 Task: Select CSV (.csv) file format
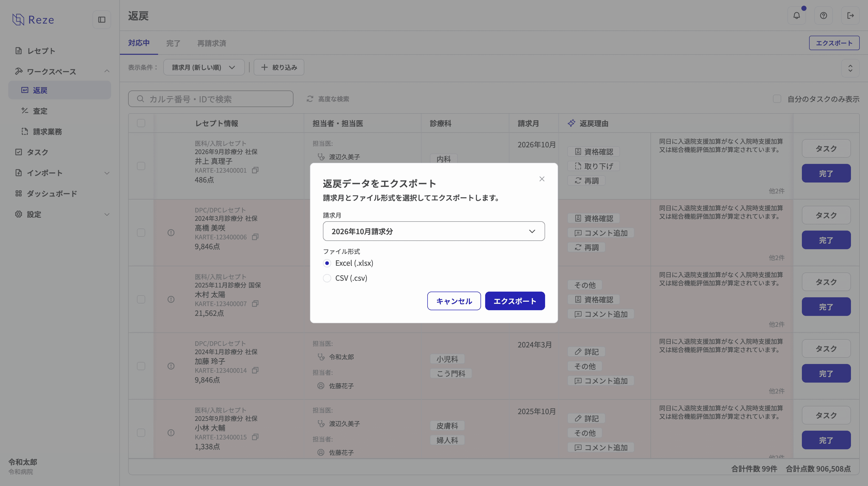click(327, 278)
